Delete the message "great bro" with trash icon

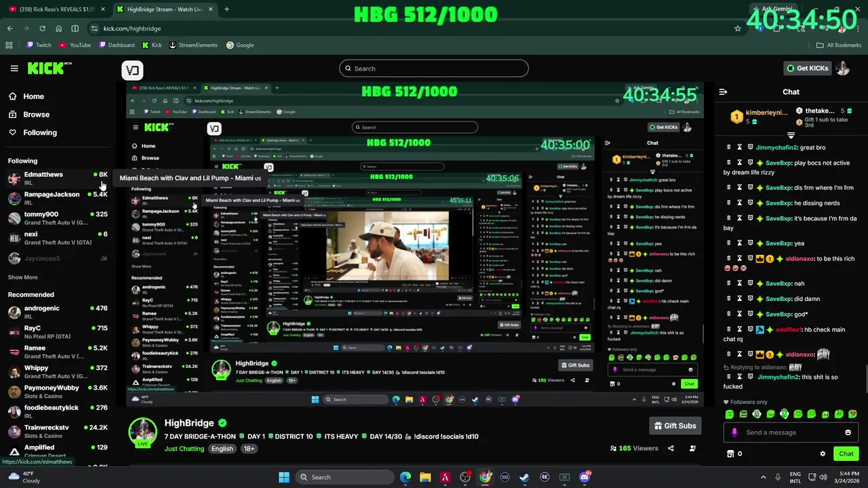tap(729, 147)
